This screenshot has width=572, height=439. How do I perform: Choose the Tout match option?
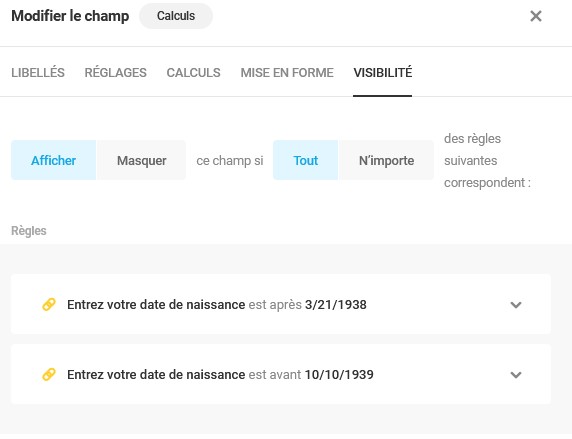305,160
